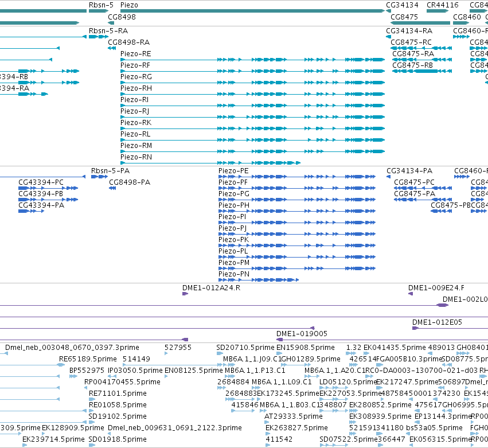Select clone DME1-012E05
Image resolution: width=488 pixels, height=448 pixels.
point(437,322)
